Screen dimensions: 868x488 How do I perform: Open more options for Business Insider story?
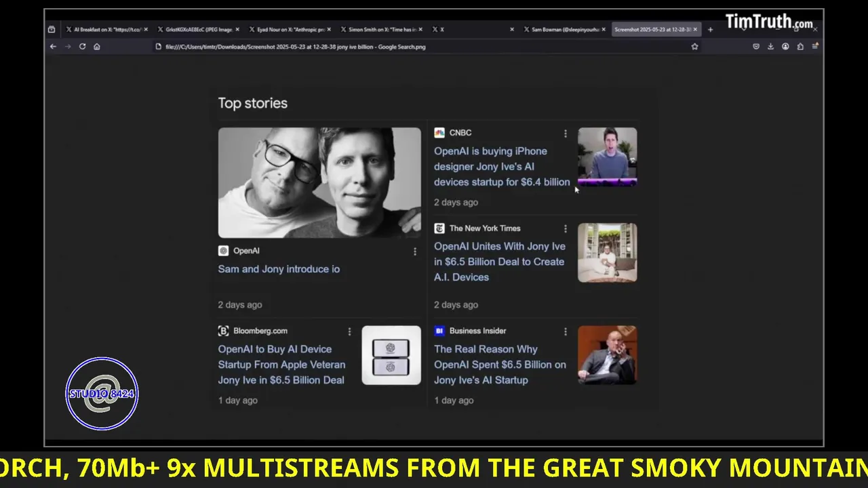click(x=565, y=331)
